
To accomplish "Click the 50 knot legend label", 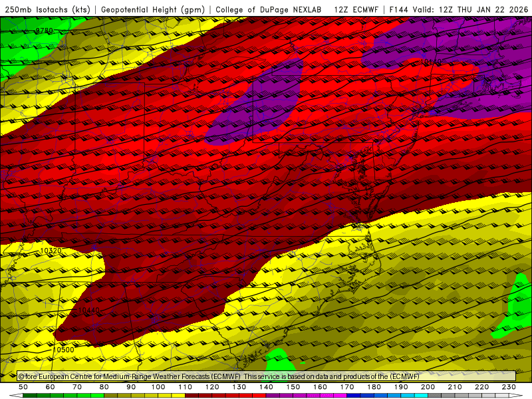I will tap(23, 387).
